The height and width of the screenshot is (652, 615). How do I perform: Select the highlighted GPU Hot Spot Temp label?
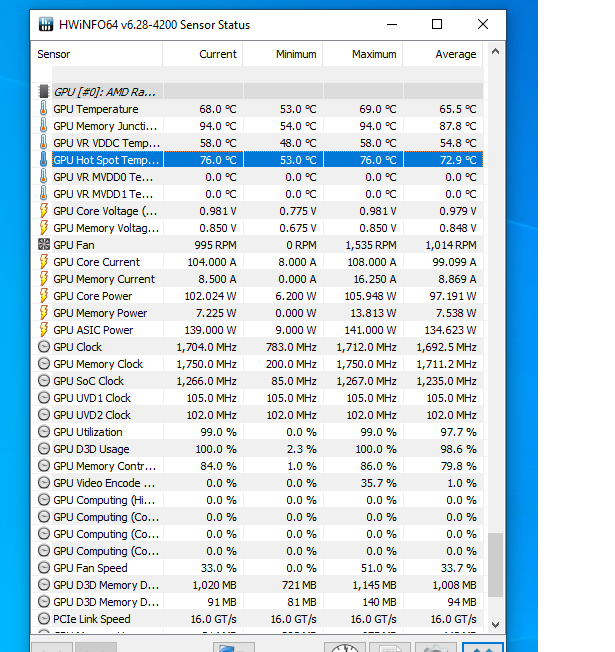pos(106,160)
